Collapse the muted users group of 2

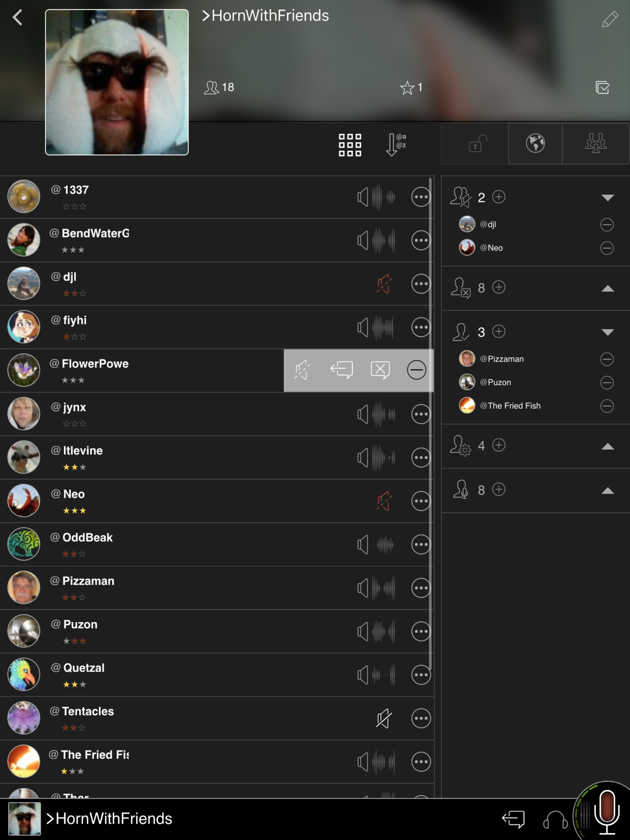point(607,197)
